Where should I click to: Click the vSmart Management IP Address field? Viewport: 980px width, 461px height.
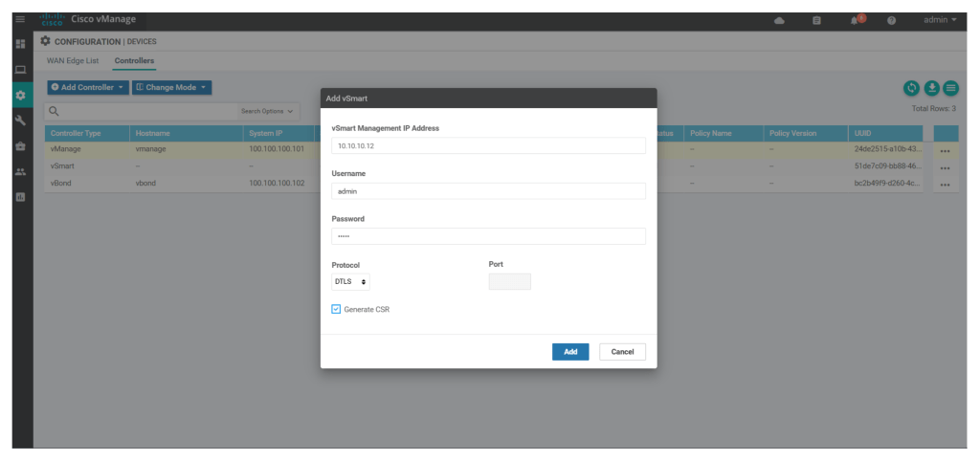pyautogui.click(x=488, y=145)
